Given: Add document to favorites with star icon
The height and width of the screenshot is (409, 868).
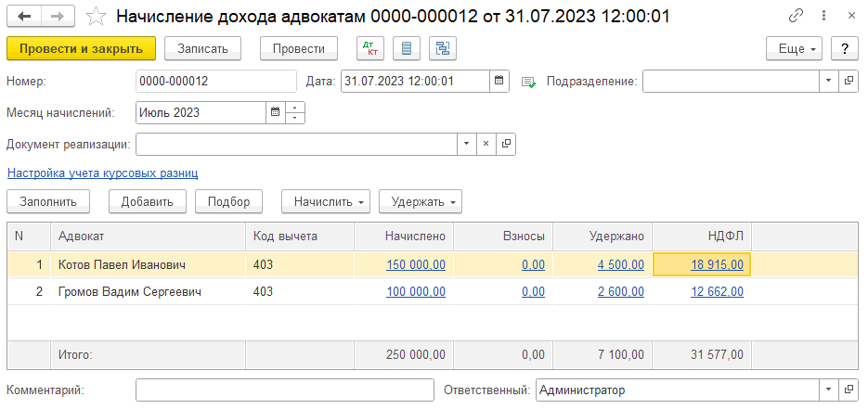Looking at the screenshot, I should [95, 17].
